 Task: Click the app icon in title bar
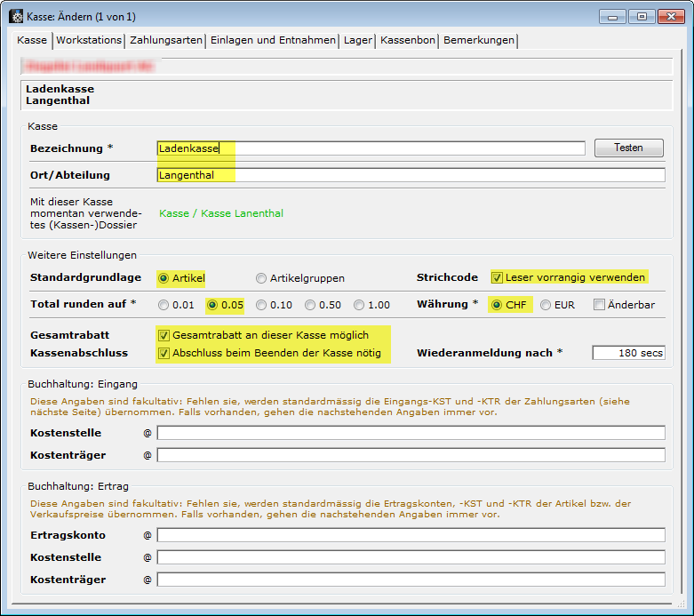[x=15, y=16]
